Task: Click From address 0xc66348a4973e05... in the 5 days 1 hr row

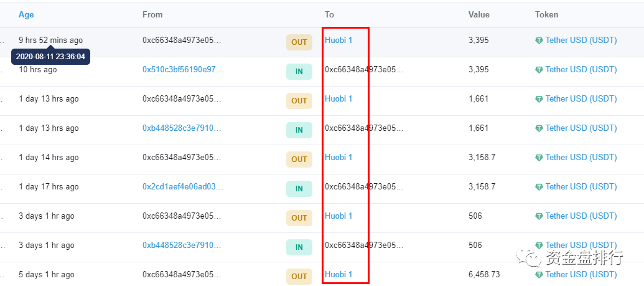Action: [x=182, y=274]
